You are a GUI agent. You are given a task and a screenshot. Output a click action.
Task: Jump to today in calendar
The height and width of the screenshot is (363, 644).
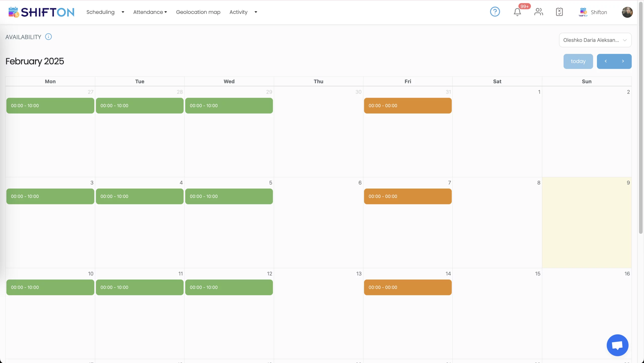578,61
